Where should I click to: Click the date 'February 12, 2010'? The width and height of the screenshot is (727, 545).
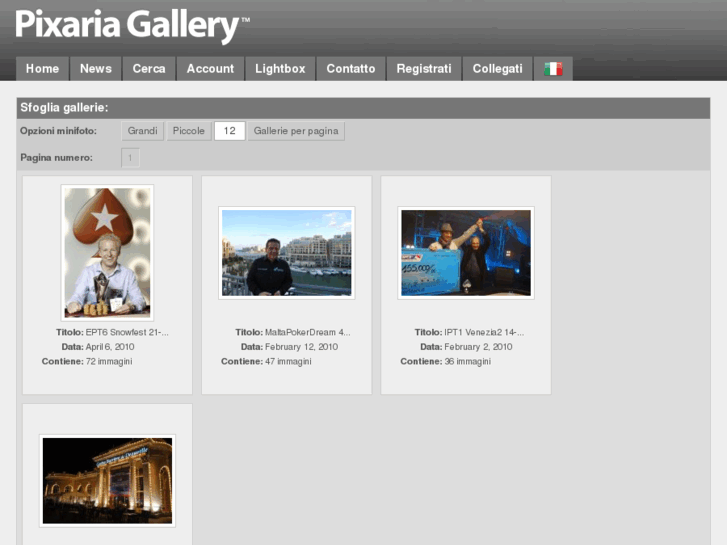pos(301,346)
